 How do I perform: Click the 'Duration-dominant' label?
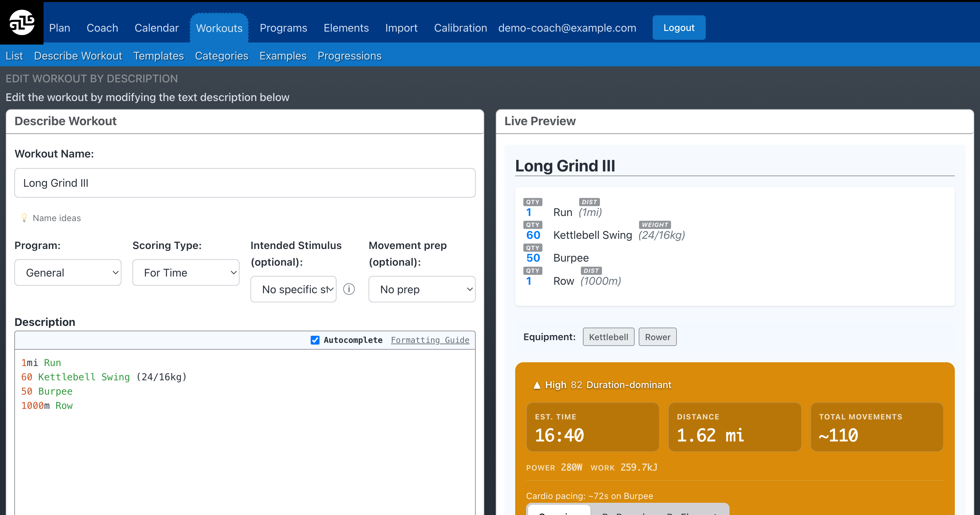point(629,385)
